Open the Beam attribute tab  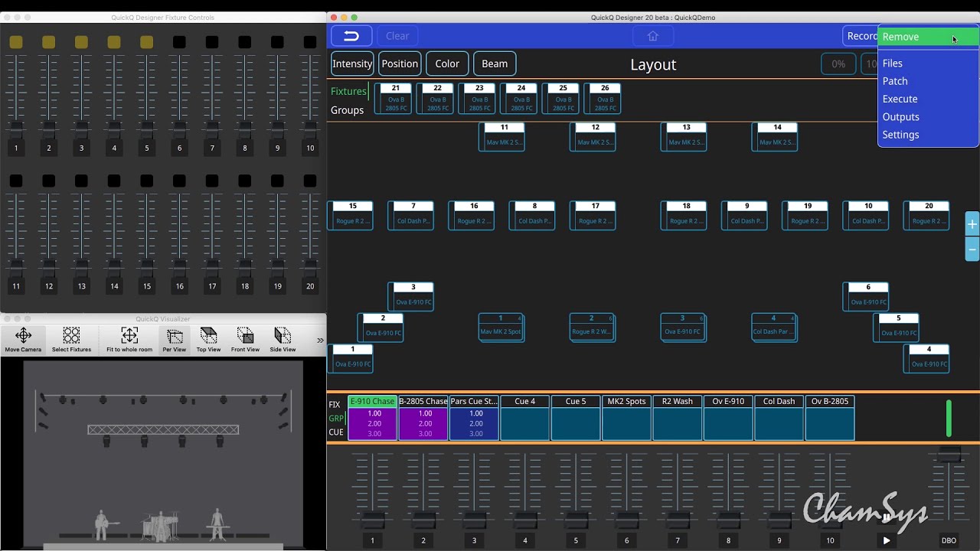(495, 64)
